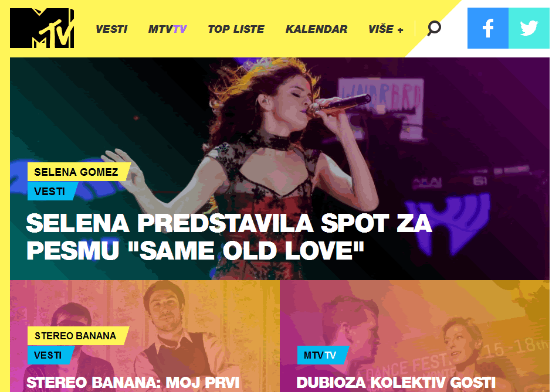
Task: Click the MTVTV blue tag on Dubioza
Action: click(x=323, y=355)
